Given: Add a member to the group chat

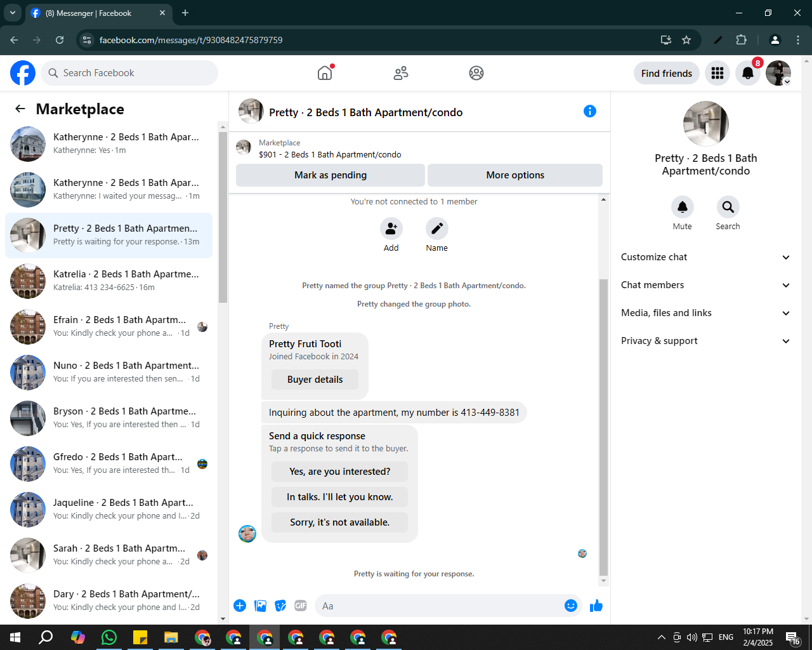Looking at the screenshot, I should [391, 229].
